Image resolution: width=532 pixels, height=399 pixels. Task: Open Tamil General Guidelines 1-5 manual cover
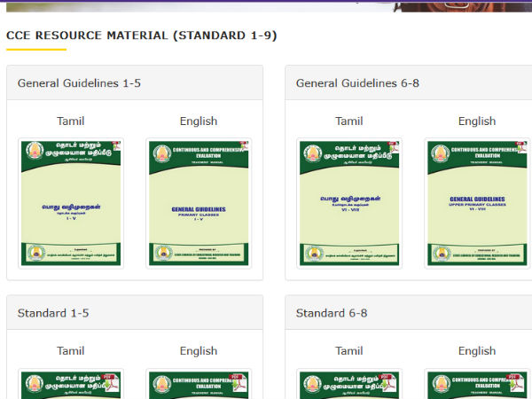[x=71, y=203]
